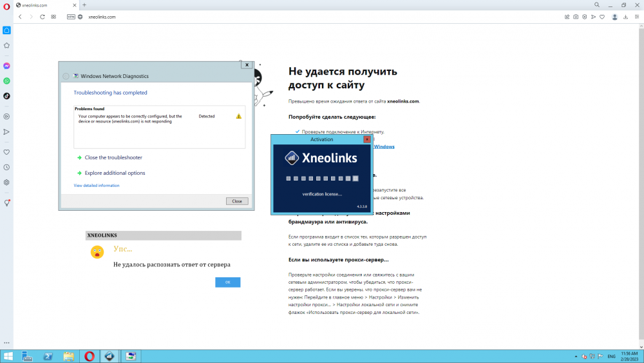Click the 'Detected' status text
The height and width of the screenshot is (363, 644).
207,116
